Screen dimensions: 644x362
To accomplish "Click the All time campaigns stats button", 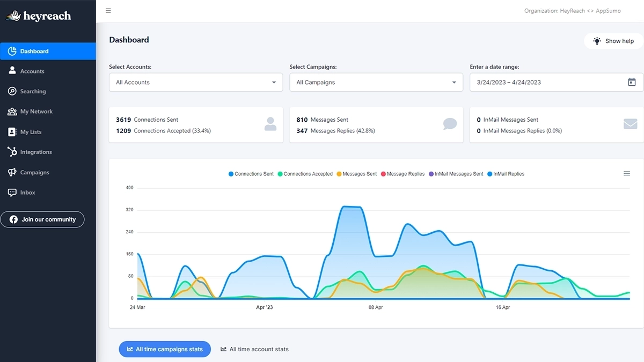I will pos(165,349).
